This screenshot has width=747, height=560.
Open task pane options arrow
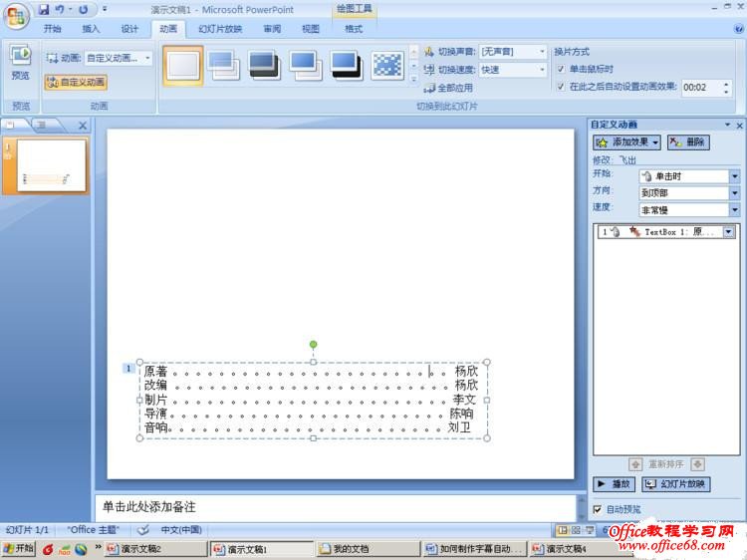pos(727,125)
